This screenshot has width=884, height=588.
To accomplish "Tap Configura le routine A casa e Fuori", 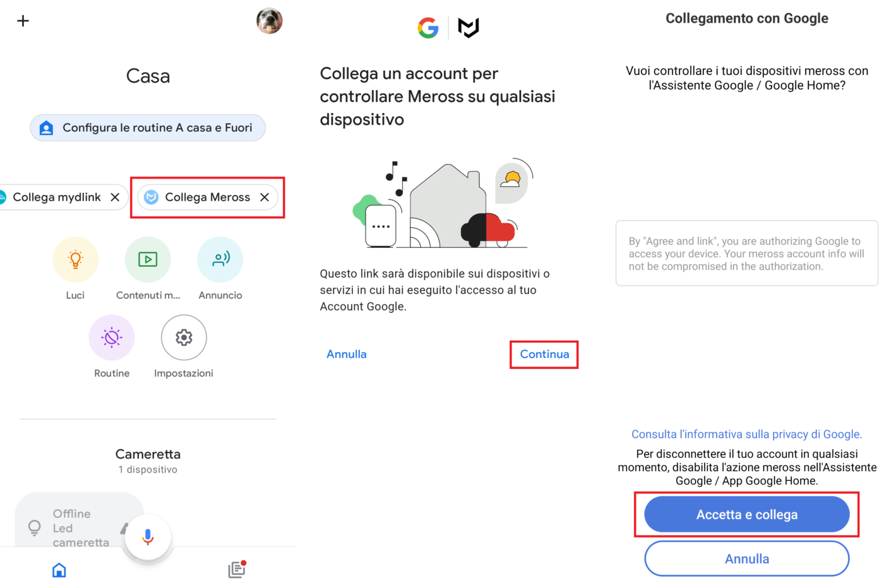I will click(148, 128).
